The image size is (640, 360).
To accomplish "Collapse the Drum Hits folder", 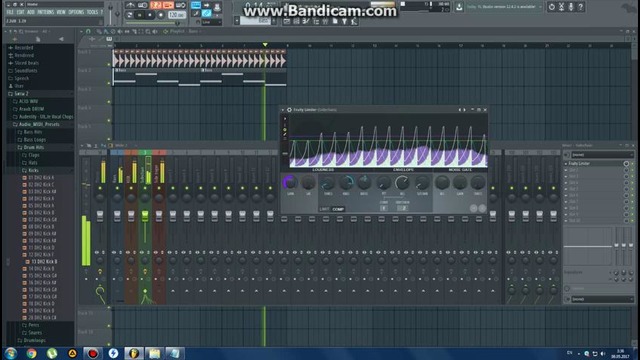I will (33, 147).
